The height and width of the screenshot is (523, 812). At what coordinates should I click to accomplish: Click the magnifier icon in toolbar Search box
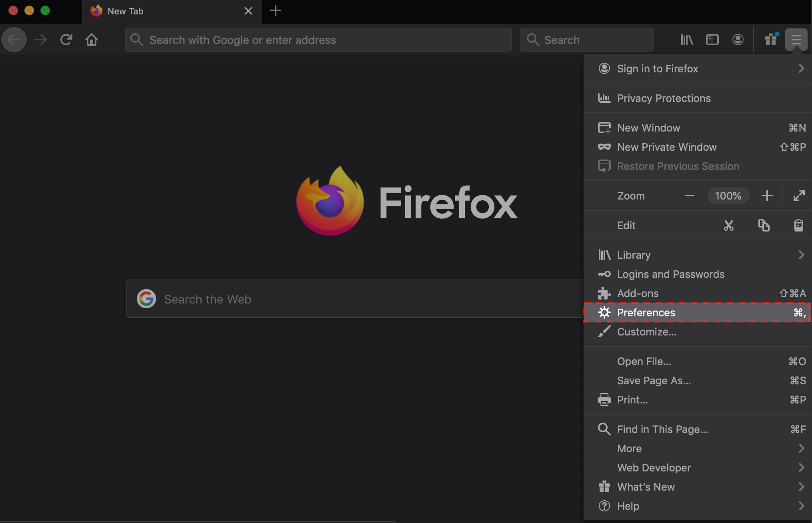533,40
